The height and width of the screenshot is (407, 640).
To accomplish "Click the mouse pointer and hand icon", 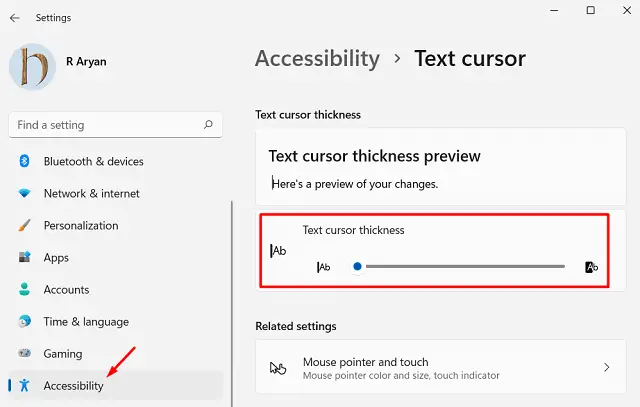I will tap(278, 368).
